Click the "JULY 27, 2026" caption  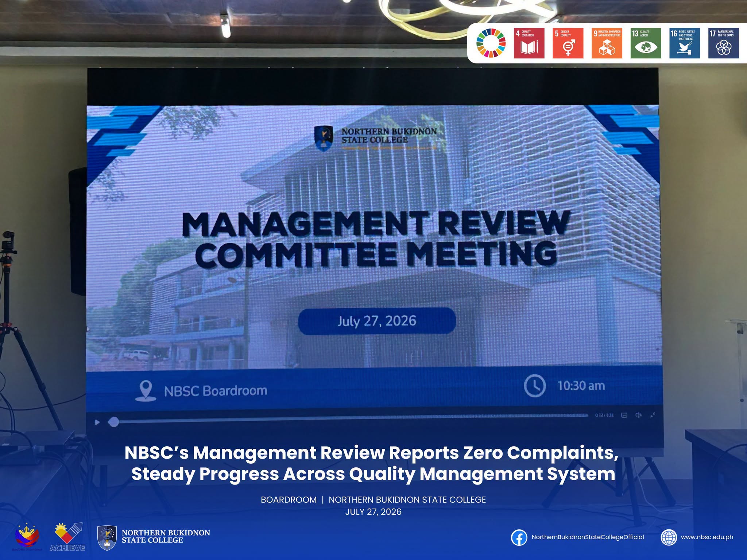(373, 512)
